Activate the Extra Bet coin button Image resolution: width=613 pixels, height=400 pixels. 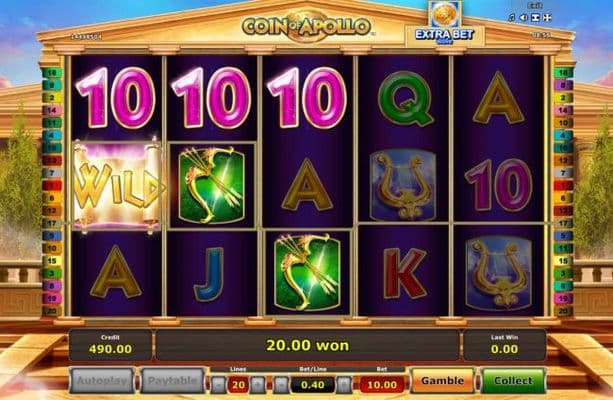coord(445,23)
